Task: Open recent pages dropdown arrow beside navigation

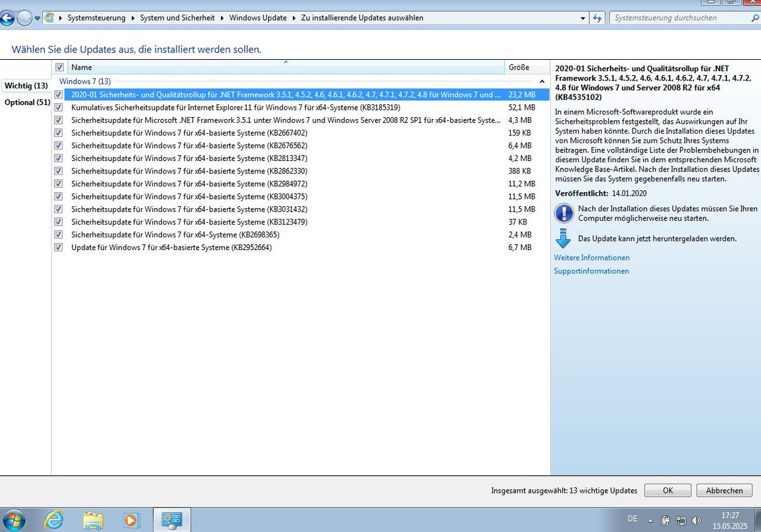Action: [x=37, y=19]
